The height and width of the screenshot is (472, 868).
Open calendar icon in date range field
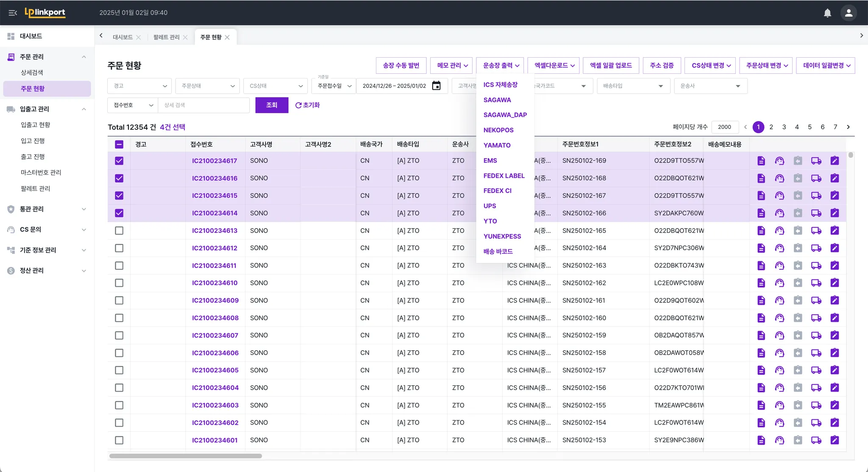(x=436, y=86)
